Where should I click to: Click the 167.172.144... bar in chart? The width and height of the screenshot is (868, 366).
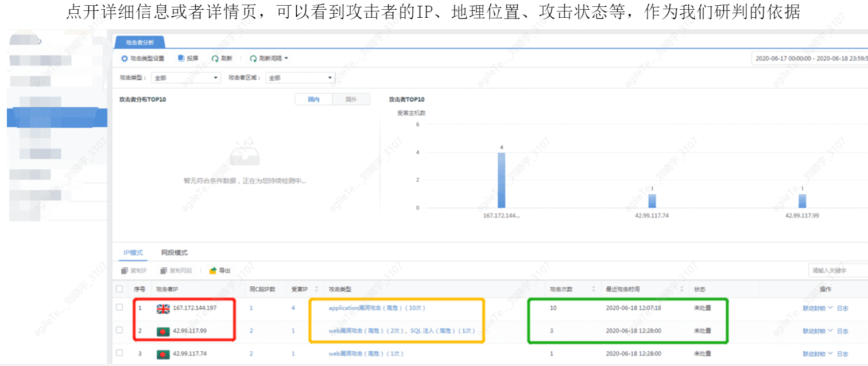click(x=501, y=180)
